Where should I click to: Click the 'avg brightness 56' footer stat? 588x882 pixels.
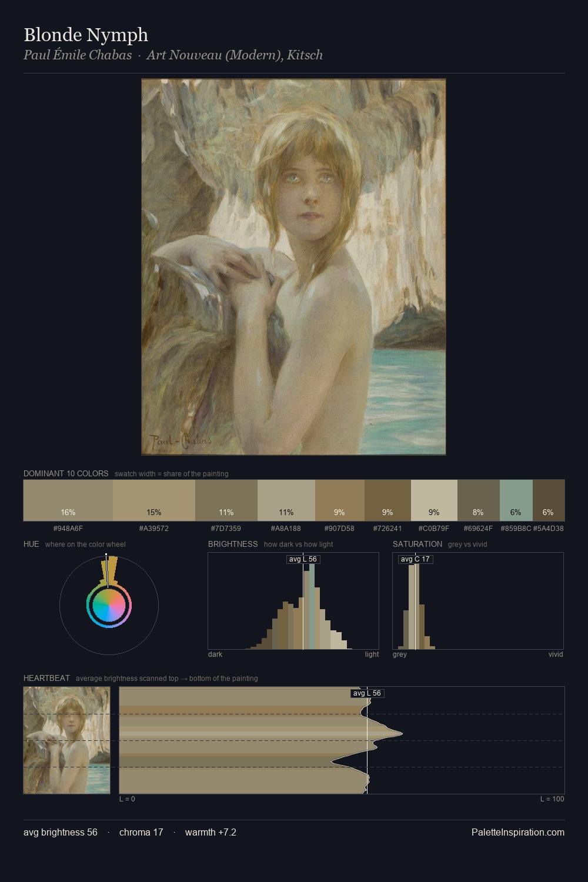[61, 833]
